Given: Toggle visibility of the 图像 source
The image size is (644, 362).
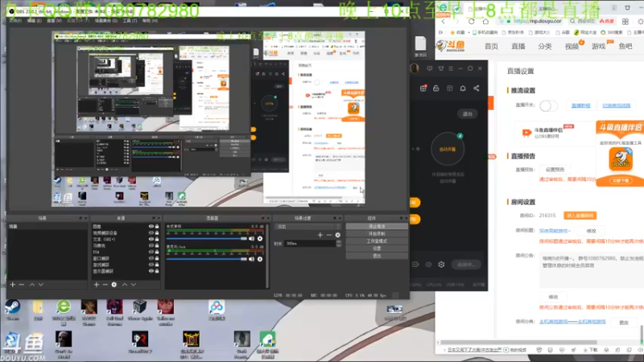Looking at the screenshot, I should click(x=151, y=227).
